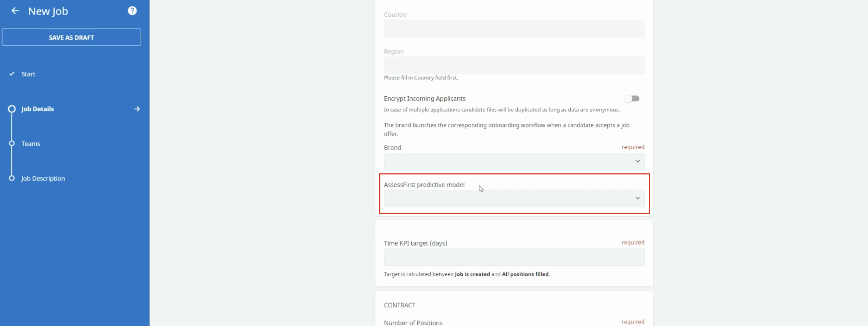Open the help question mark icon

click(x=132, y=11)
